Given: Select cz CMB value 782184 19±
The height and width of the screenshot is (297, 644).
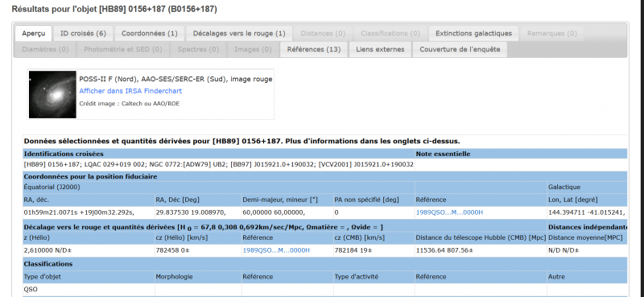Looking at the screenshot, I should (x=353, y=250).
